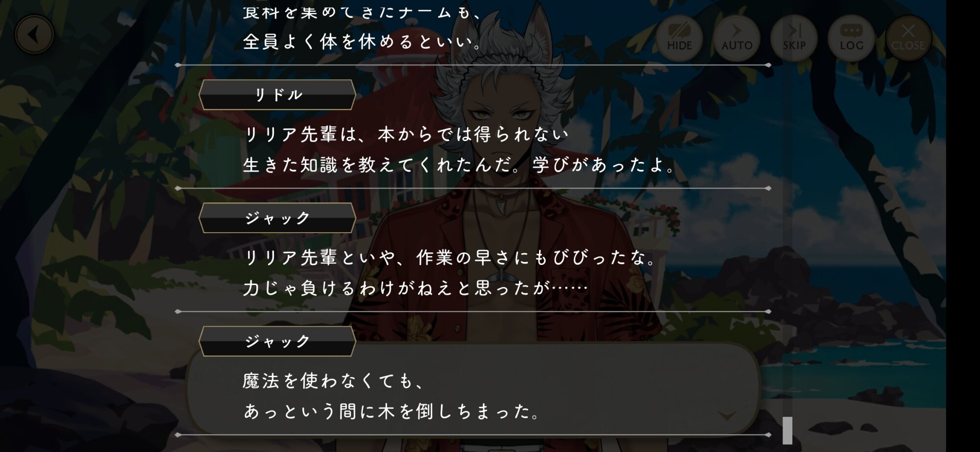Tap the back arrow button

point(34,35)
